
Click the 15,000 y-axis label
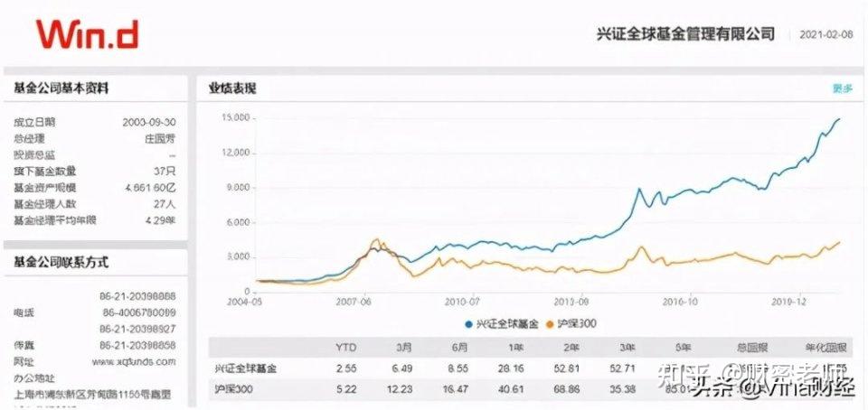235,117
